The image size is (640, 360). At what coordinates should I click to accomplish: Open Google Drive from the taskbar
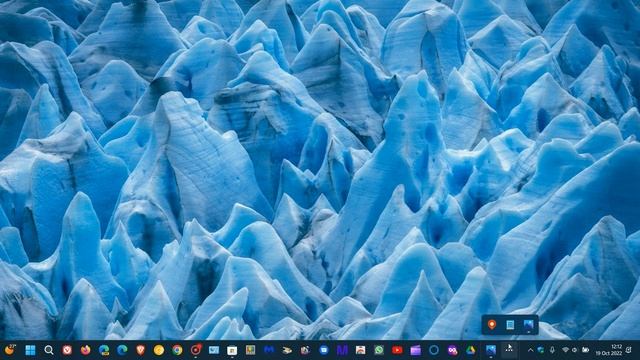(x=471, y=350)
